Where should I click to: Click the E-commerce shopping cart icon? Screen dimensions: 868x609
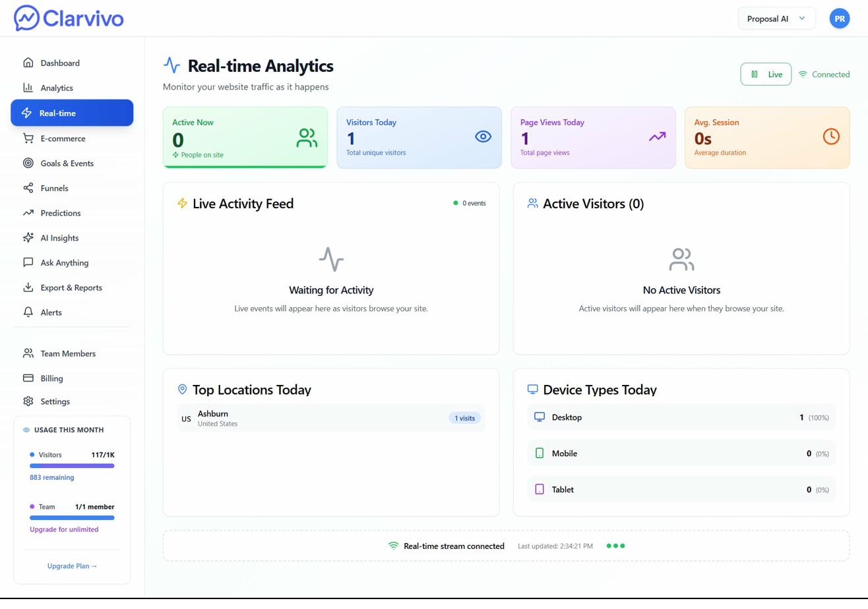[27, 138]
